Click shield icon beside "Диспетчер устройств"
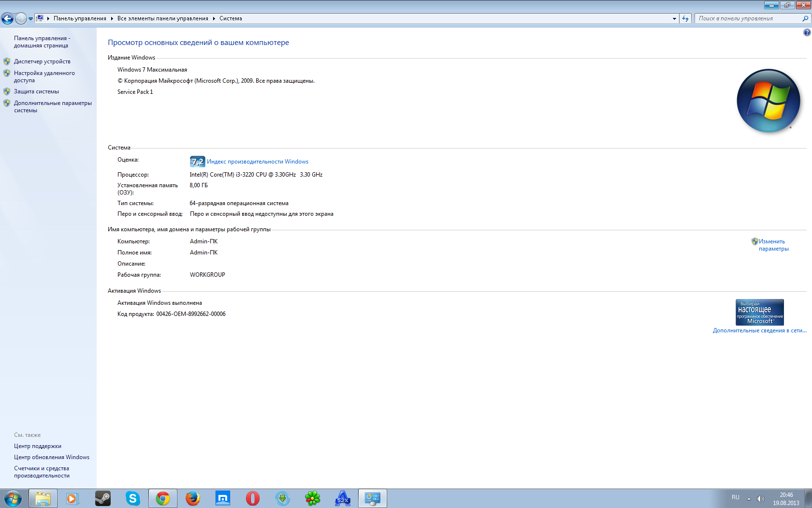Viewport: 812px width, 508px height. click(7, 61)
